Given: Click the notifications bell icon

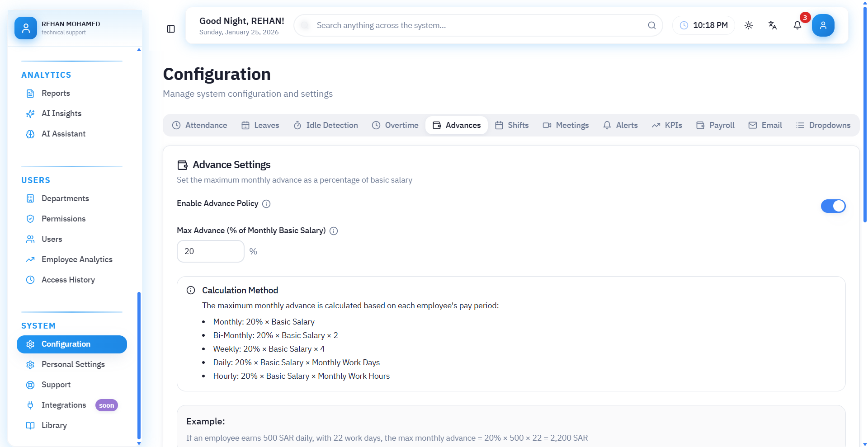Looking at the screenshot, I should (797, 25).
